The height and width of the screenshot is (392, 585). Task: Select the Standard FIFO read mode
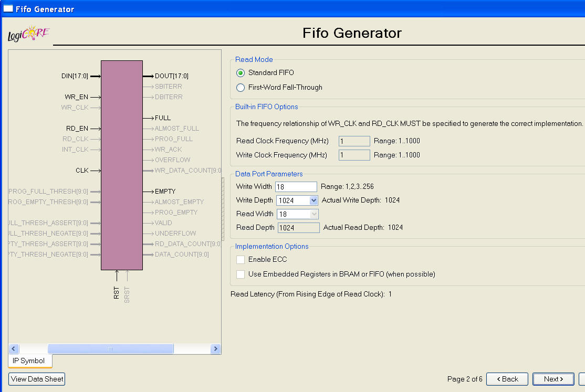(241, 73)
